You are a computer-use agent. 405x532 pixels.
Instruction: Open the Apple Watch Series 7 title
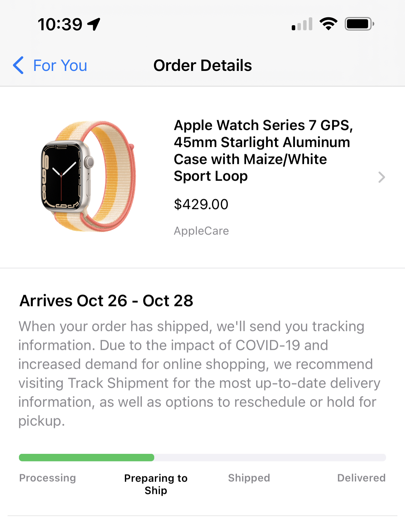263,151
